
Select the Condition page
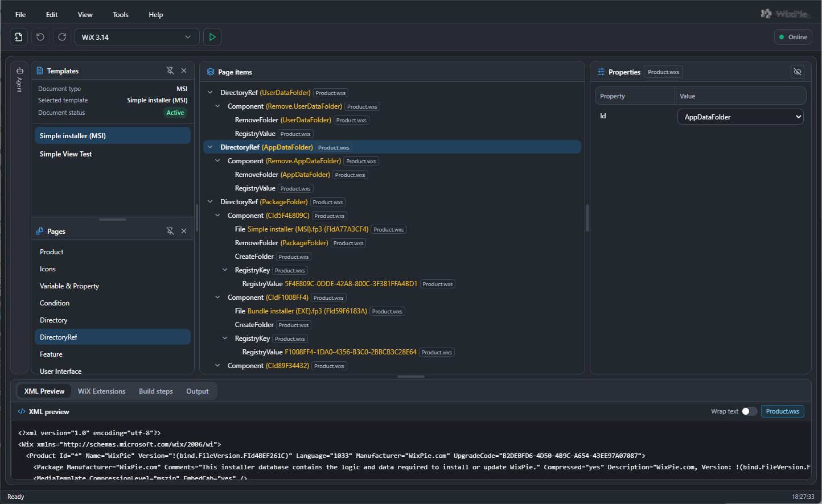(112, 303)
